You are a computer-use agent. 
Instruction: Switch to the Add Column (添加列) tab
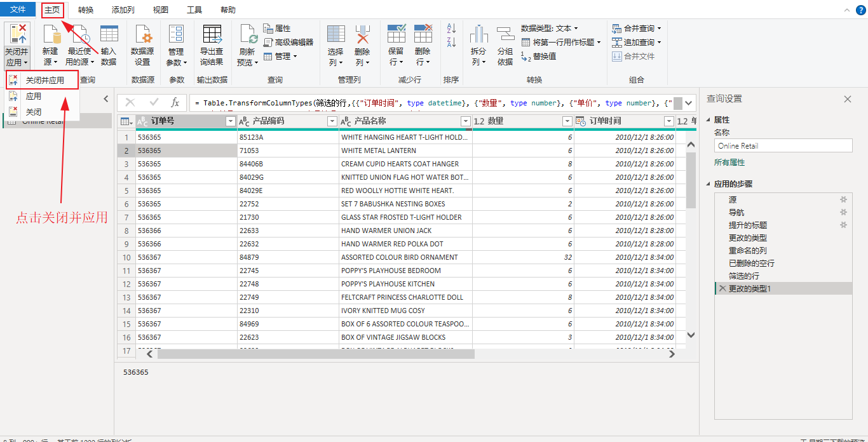pyautogui.click(x=123, y=10)
